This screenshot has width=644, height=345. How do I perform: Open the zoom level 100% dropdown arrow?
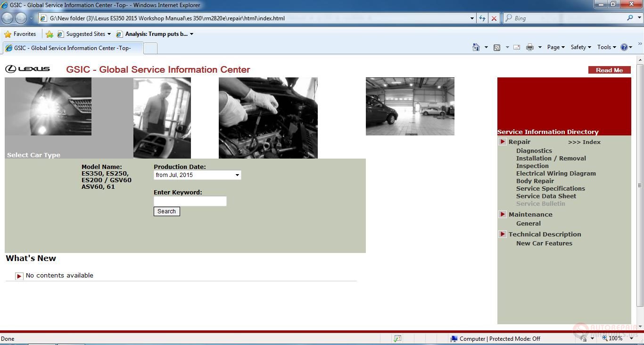coord(632,338)
